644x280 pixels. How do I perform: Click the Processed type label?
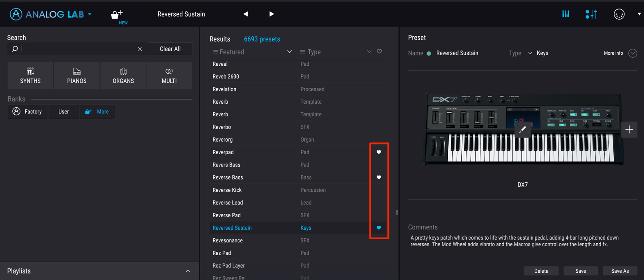point(313,89)
